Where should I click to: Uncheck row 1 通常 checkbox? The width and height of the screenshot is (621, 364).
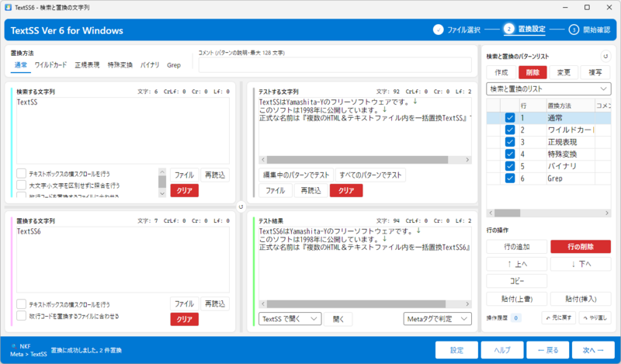pyautogui.click(x=510, y=118)
